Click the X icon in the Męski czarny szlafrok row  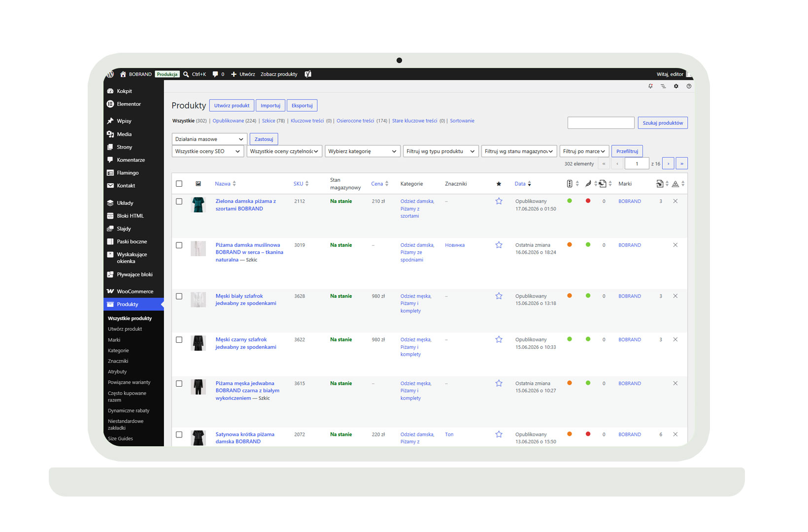pos(675,339)
